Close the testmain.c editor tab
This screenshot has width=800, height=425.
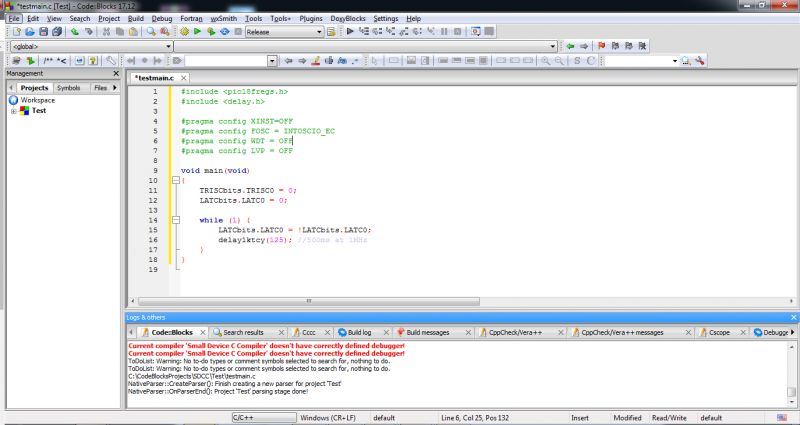pos(184,77)
